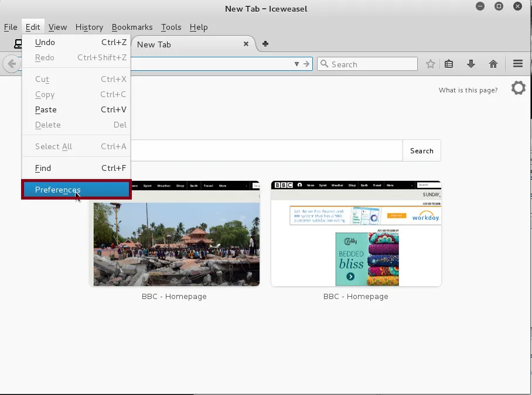Open the right BBC Homepage thumbnail with workday ad
This screenshot has height=395, width=532.
(356, 233)
